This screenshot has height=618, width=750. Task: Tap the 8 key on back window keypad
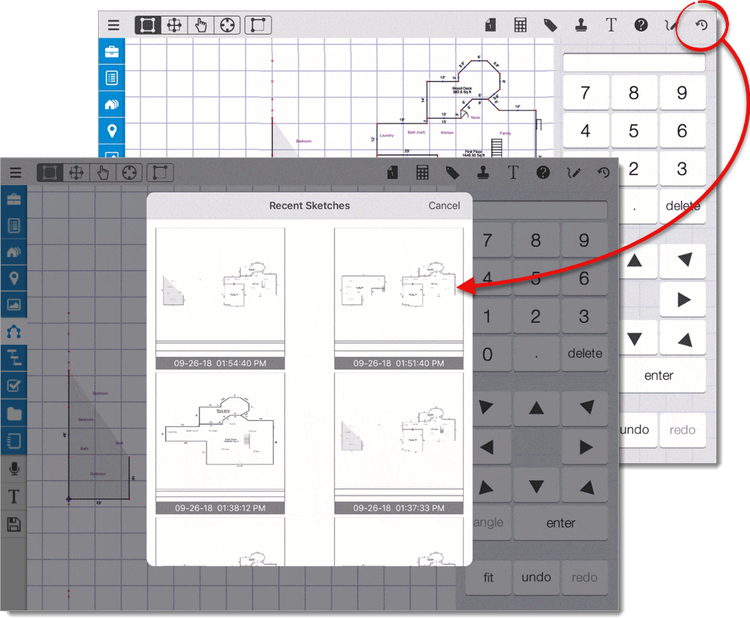tap(634, 93)
